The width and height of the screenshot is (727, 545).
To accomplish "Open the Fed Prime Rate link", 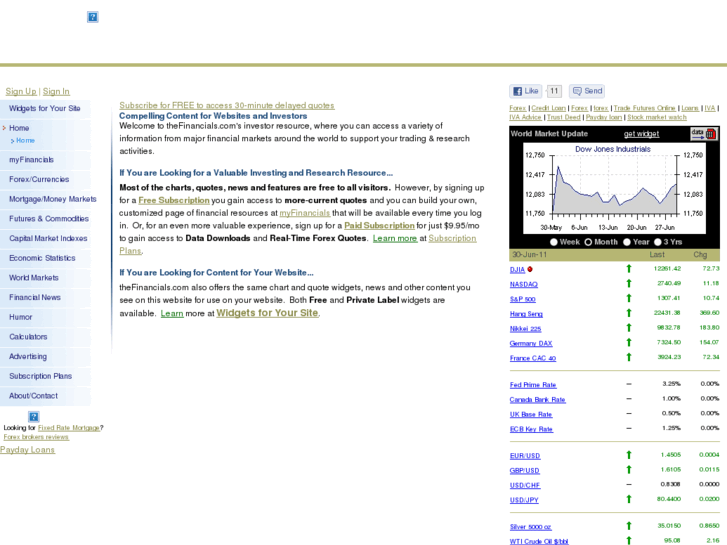I will (533, 385).
